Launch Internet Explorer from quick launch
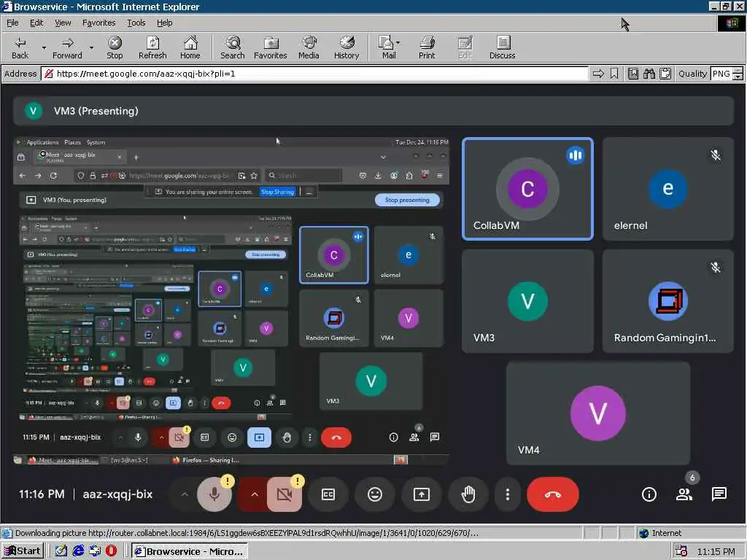This screenshot has width=747, height=560. tap(77, 551)
